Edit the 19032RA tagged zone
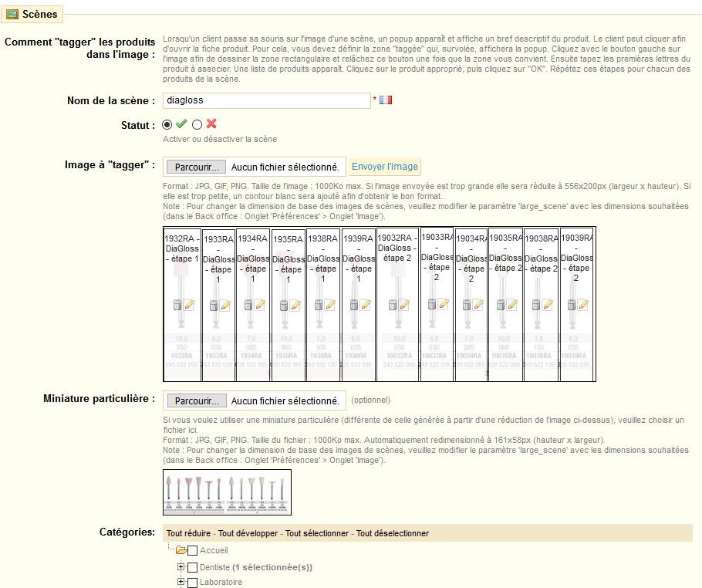This screenshot has width=702, height=588. coord(403,305)
